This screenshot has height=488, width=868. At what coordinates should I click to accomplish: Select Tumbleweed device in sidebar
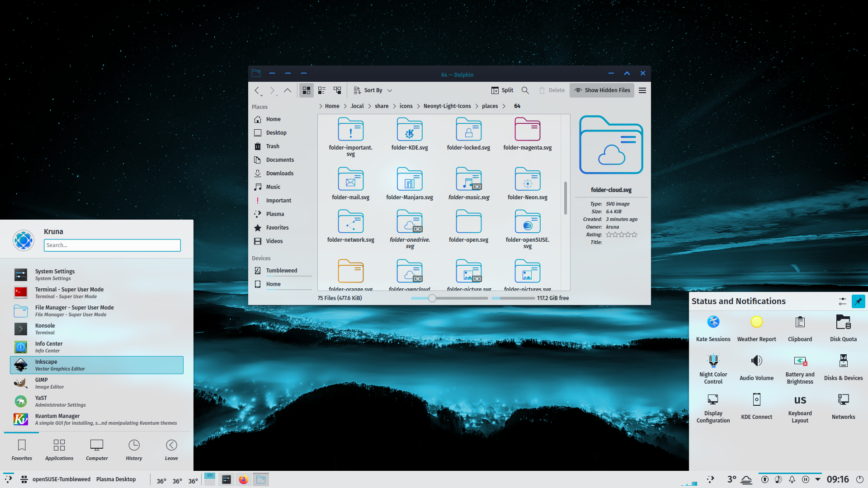[x=283, y=271]
